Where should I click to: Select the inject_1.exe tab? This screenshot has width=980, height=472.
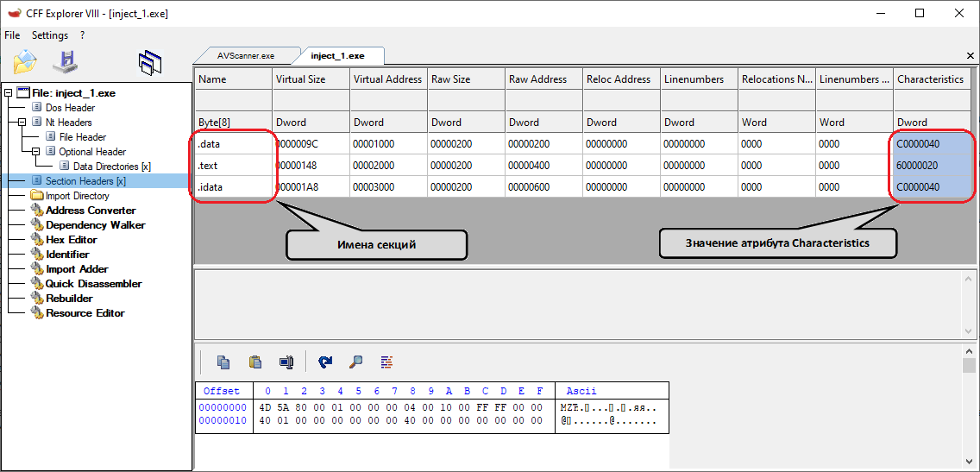coord(337,55)
